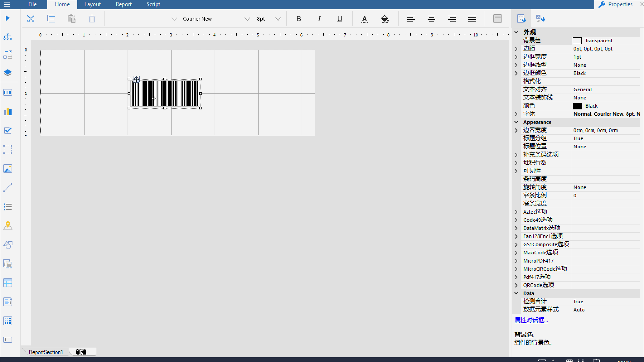Align text center
Viewport: 644px width, 362px height.
(x=431, y=19)
